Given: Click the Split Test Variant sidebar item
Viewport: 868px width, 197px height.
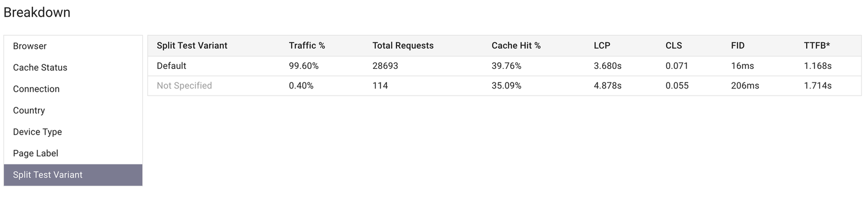Looking at the screenshot, I should coord(73,175).
